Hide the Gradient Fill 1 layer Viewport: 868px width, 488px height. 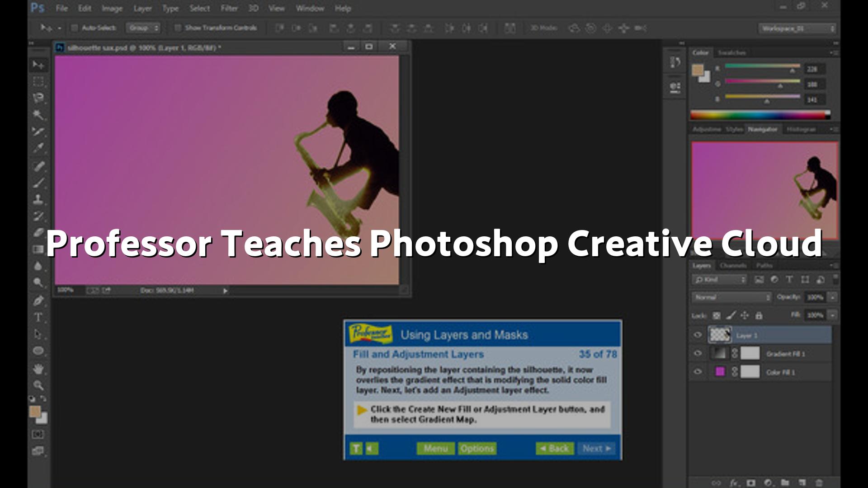point(698,354)
